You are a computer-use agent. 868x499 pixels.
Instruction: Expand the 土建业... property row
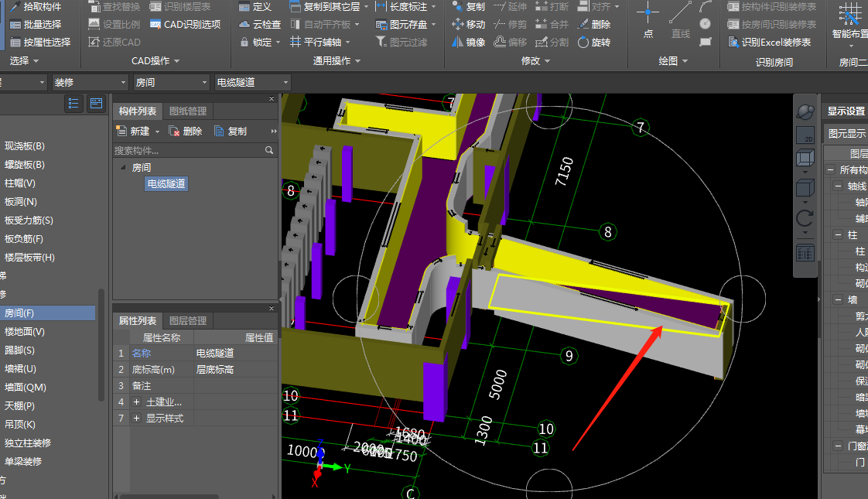136,402
